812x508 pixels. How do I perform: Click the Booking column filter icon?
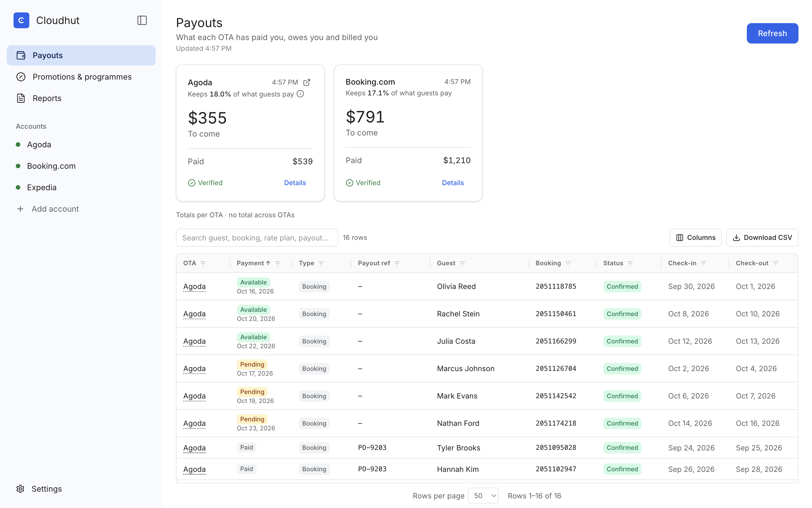[568, 263]
